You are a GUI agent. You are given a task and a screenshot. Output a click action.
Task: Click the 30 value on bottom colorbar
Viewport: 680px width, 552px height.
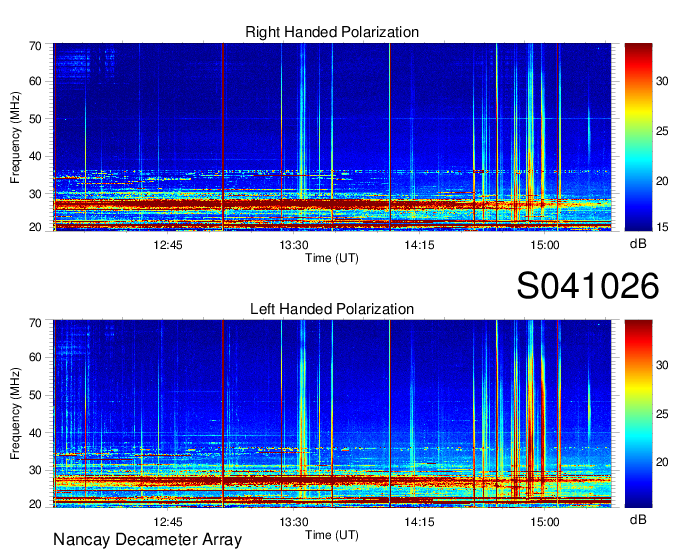(662, 365)
